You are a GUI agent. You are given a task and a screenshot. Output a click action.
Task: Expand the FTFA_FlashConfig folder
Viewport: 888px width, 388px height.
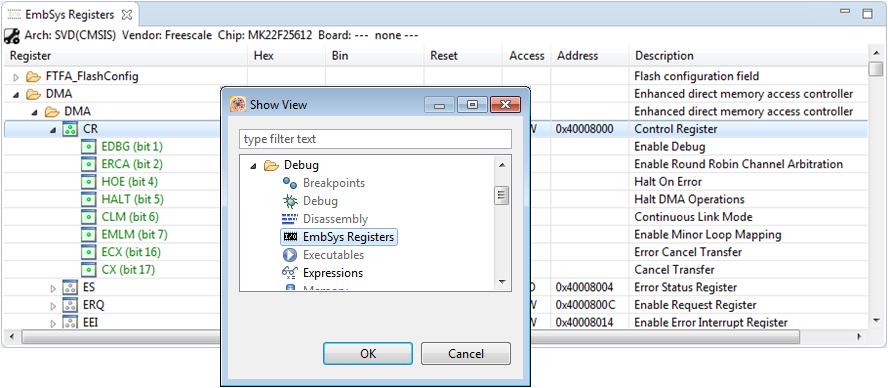tap(16, 76)
